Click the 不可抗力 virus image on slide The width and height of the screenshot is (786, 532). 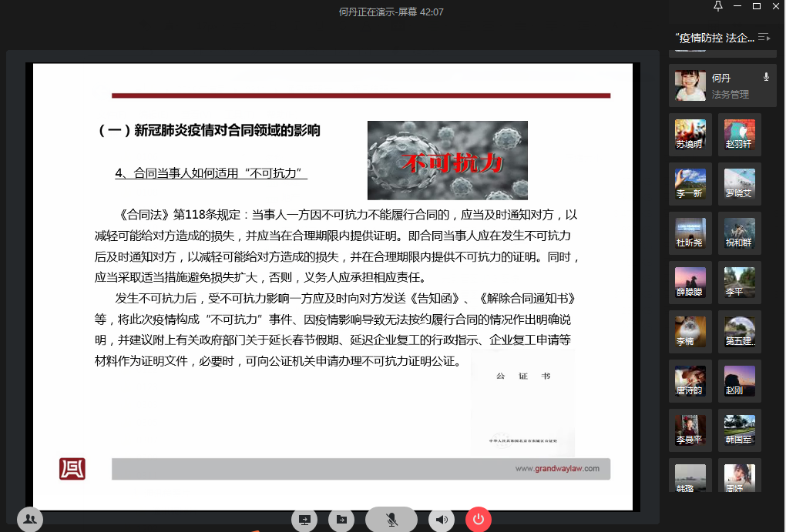coord(447,160)
